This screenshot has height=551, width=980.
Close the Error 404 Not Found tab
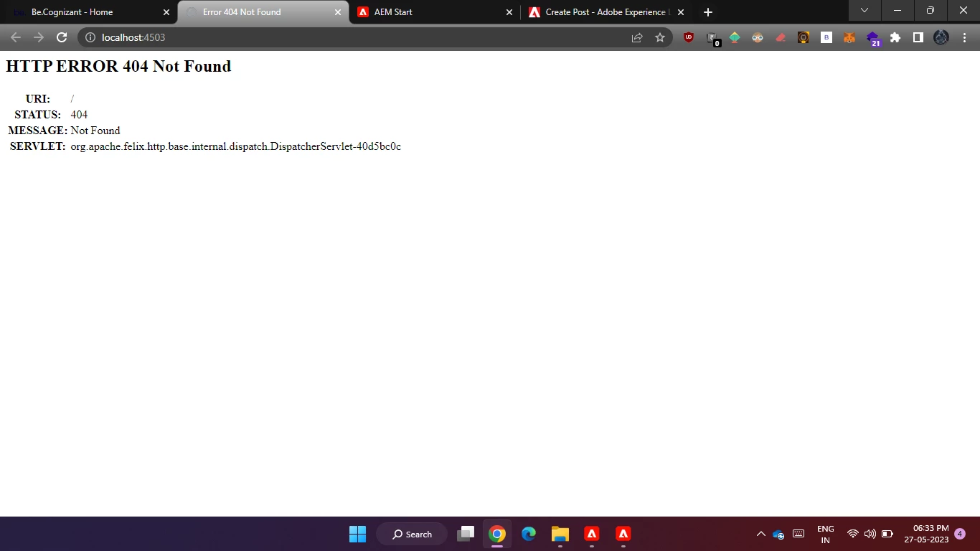pos(338,12)
